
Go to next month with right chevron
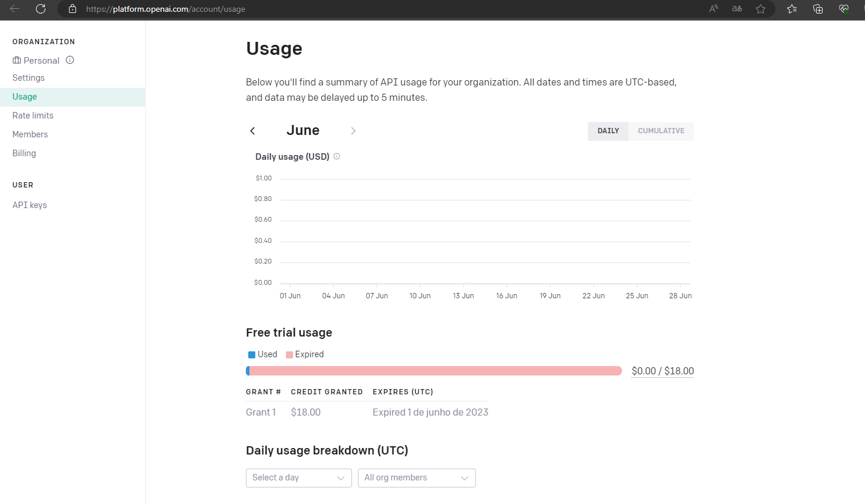point(353,131)
